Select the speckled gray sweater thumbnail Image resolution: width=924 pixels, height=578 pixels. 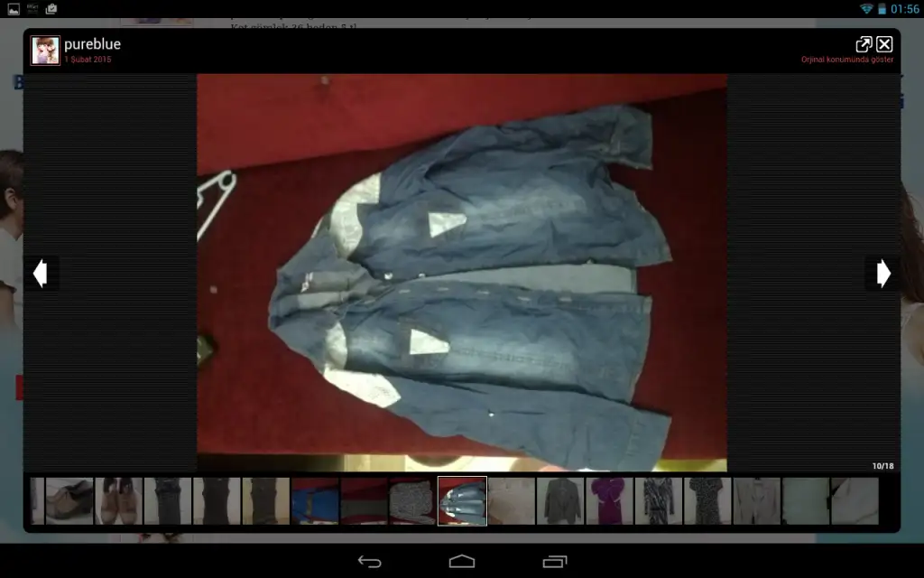pyautogui.click(x=412, y=501)
